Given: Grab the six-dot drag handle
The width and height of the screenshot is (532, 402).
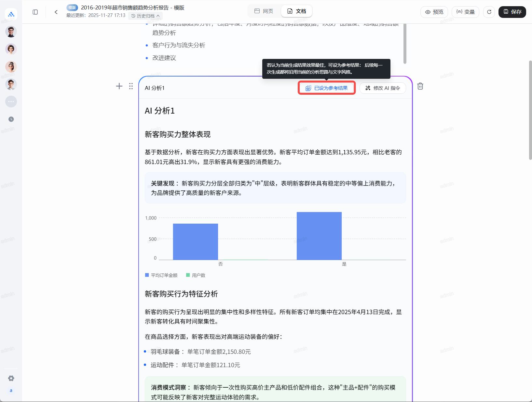Looking at the screenshot, I should (131, 86).
